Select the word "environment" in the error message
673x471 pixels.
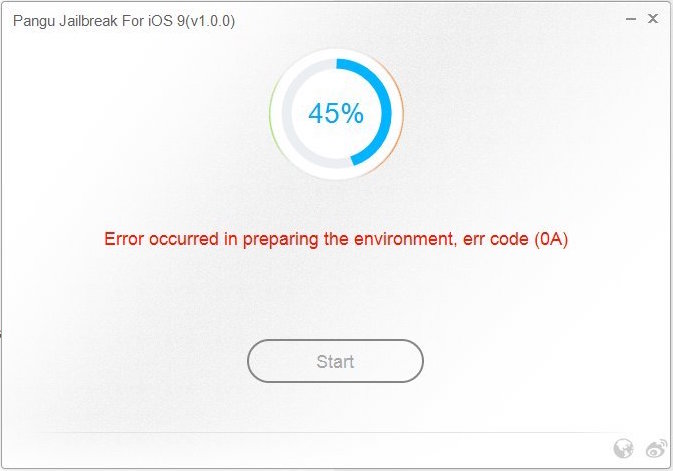click(x=405, y=239)
